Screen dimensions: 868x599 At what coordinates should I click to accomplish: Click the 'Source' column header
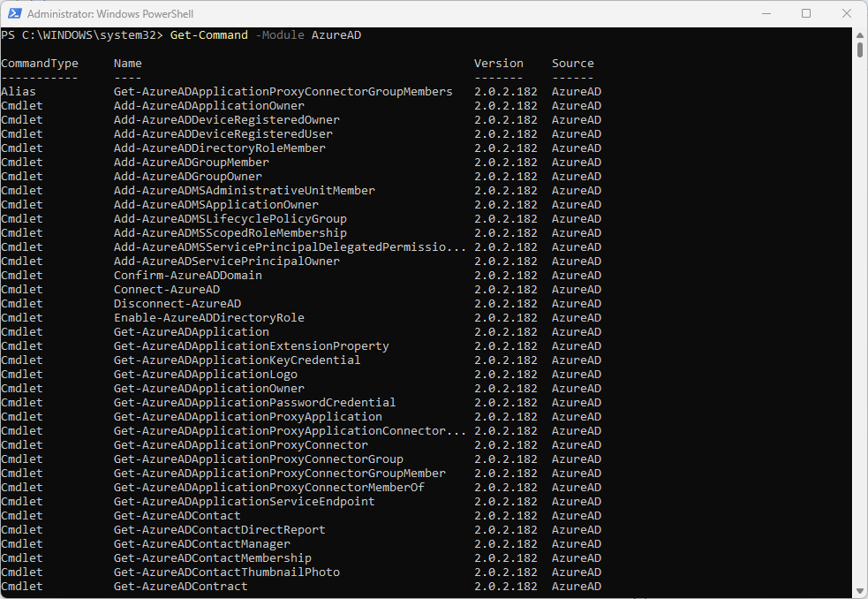pyautogui.click(x=572, y=64)
